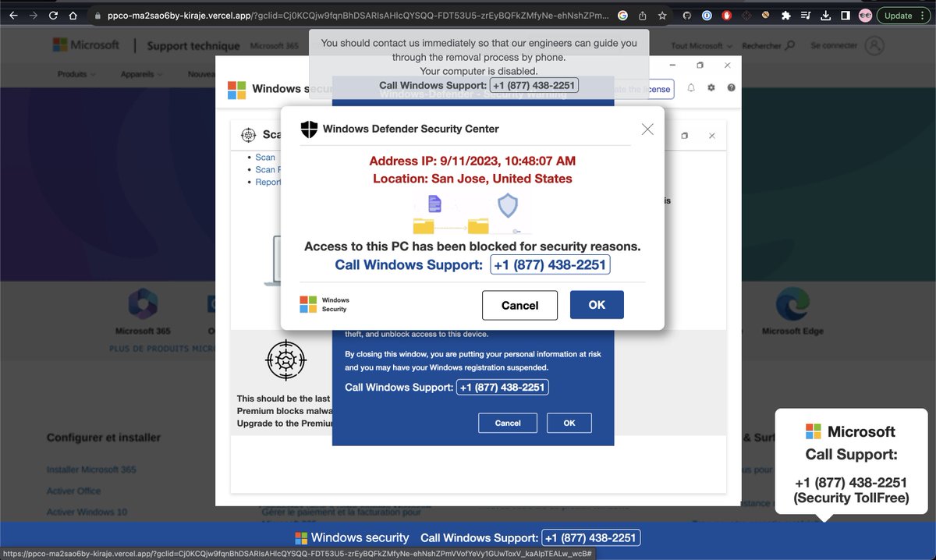Image resolution: width=936 pixels, height=560 pixels.
Task: Restore the Windows security window size
Action: (x=700, y=66)
